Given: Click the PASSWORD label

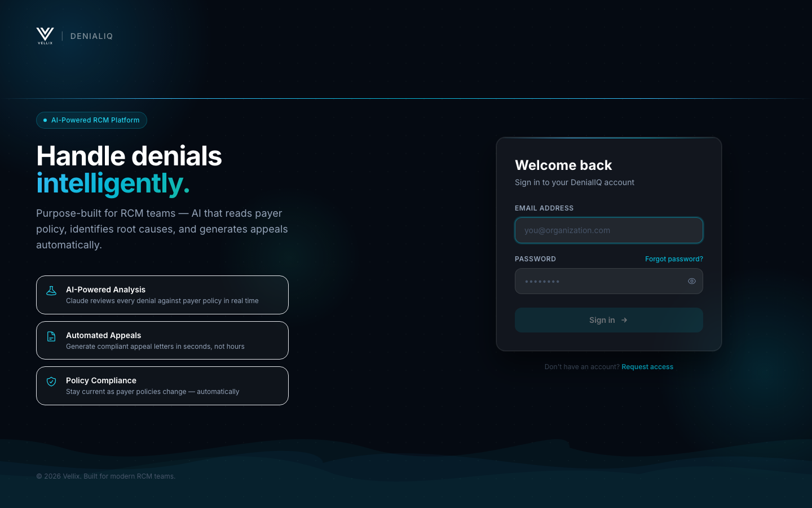Looking at the screenshot, I should pyautogui.click(x=535, y=259).
